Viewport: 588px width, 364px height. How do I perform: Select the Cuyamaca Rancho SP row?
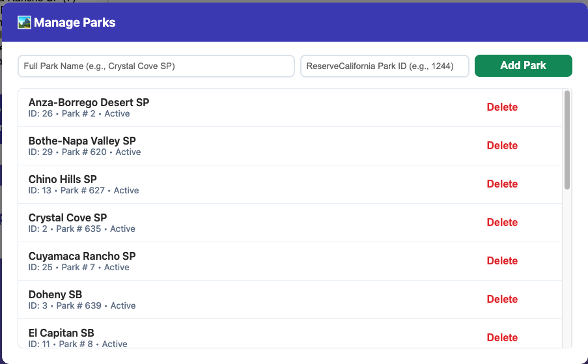(82, 257)
